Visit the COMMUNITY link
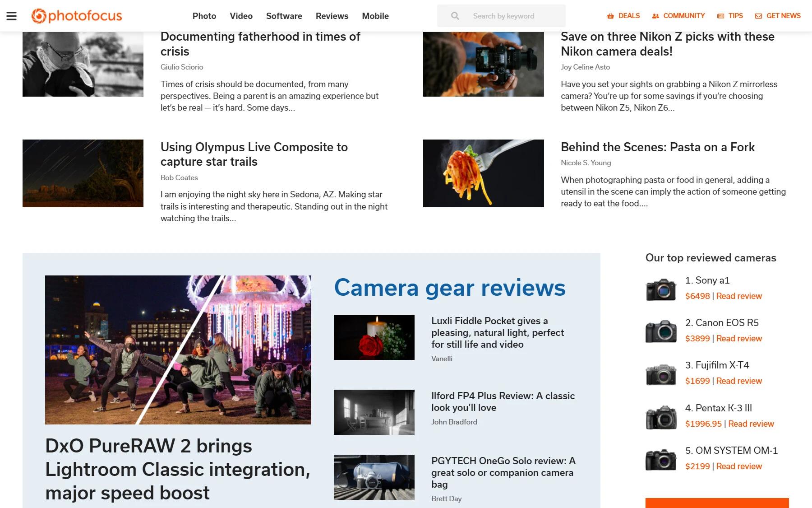This screenshot has height=508, width=812. click(684, 16)
